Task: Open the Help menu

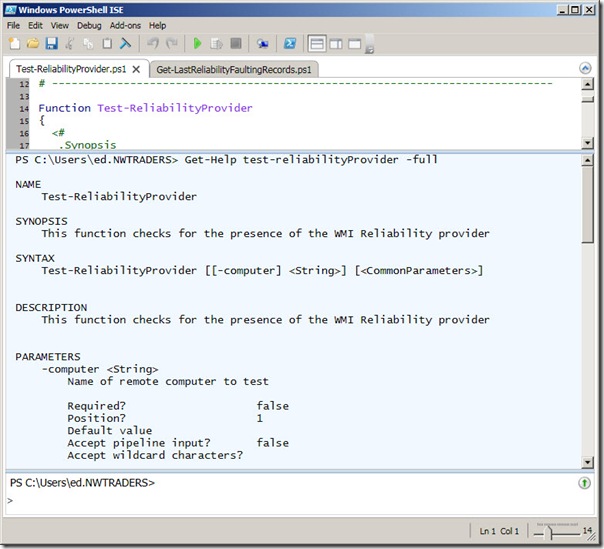Action: [x=157, y=25]
